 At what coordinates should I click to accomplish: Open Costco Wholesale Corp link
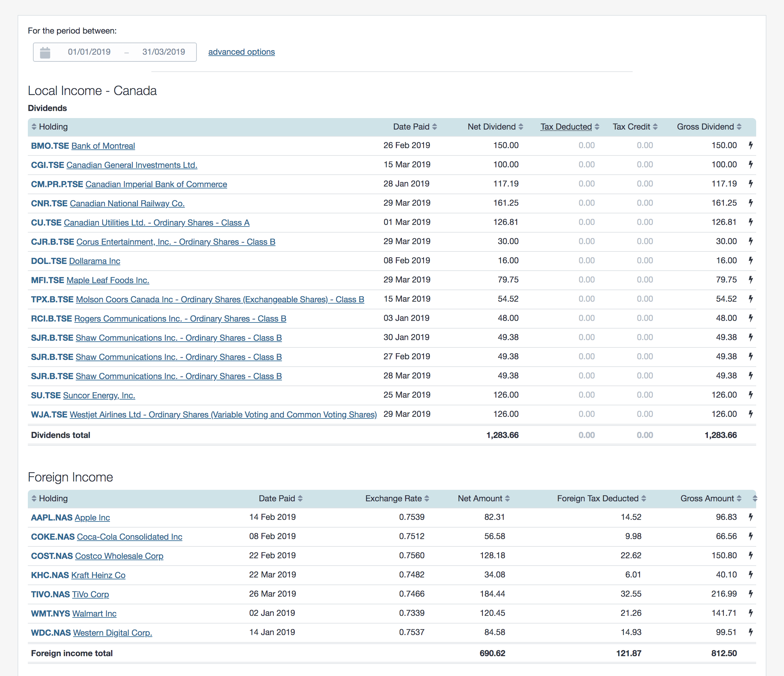[x=119, y=556]
